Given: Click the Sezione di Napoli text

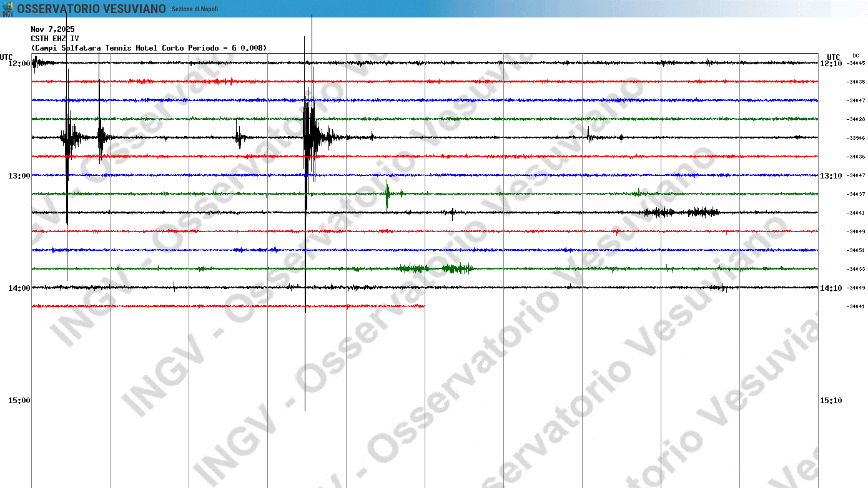Looking at the screenshot, I should tap(194, 9).
